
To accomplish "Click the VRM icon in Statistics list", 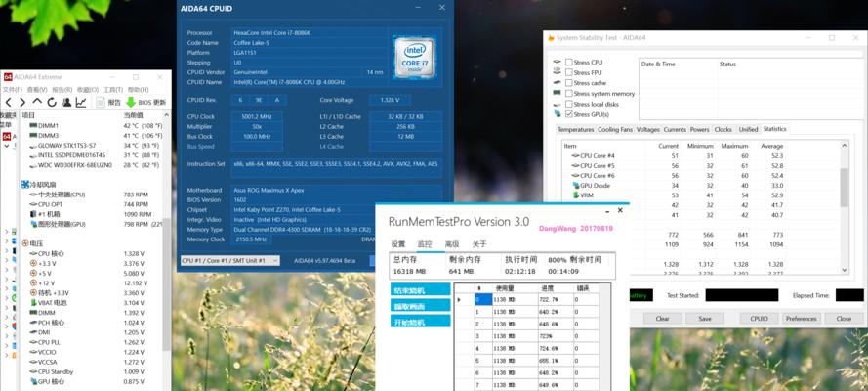I will point(576,195).
